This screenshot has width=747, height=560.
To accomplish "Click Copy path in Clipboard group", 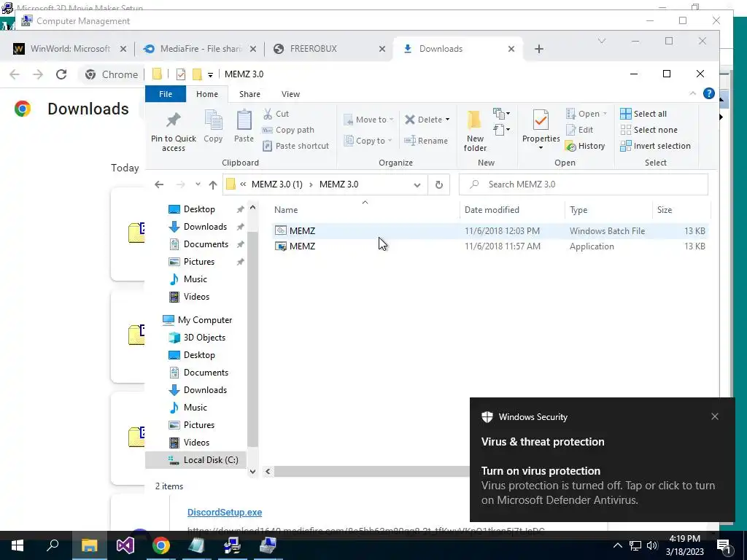I will pos(289,130).
